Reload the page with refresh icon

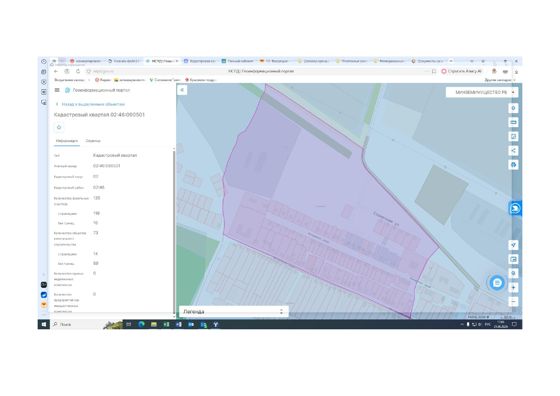pos(78,71)
